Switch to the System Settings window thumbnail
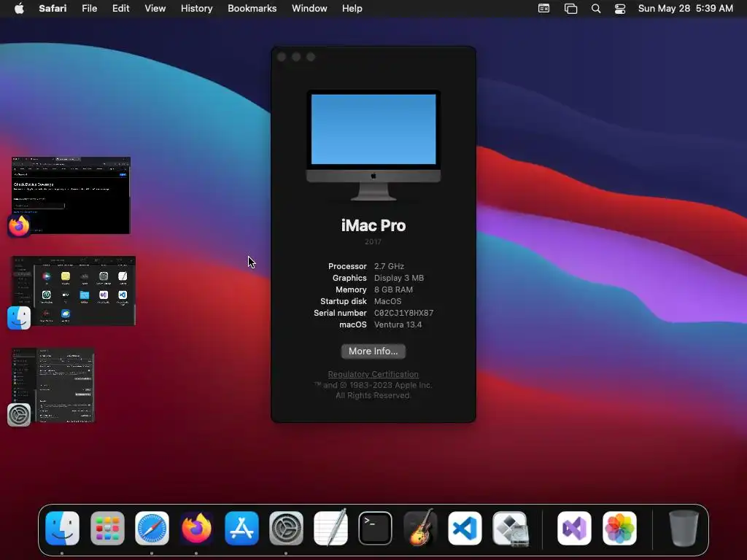Viewport: 747px width, 560px height. (53, 385)
